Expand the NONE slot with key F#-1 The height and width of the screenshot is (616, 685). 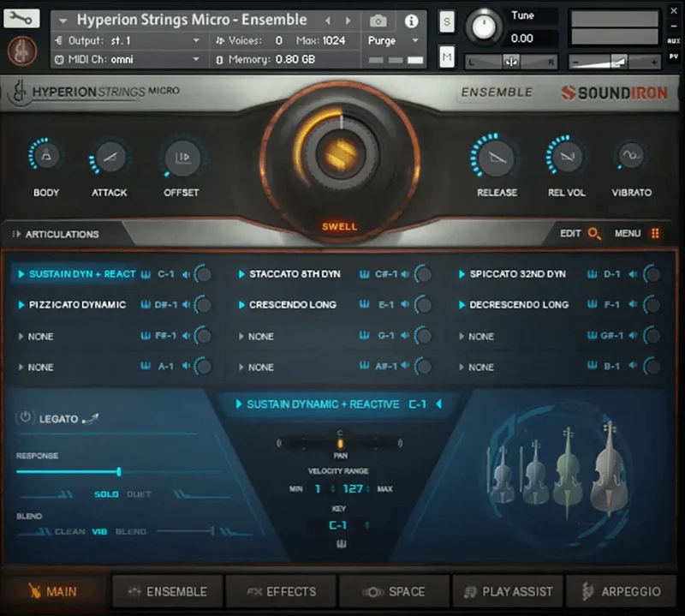[x=21, y=336]
